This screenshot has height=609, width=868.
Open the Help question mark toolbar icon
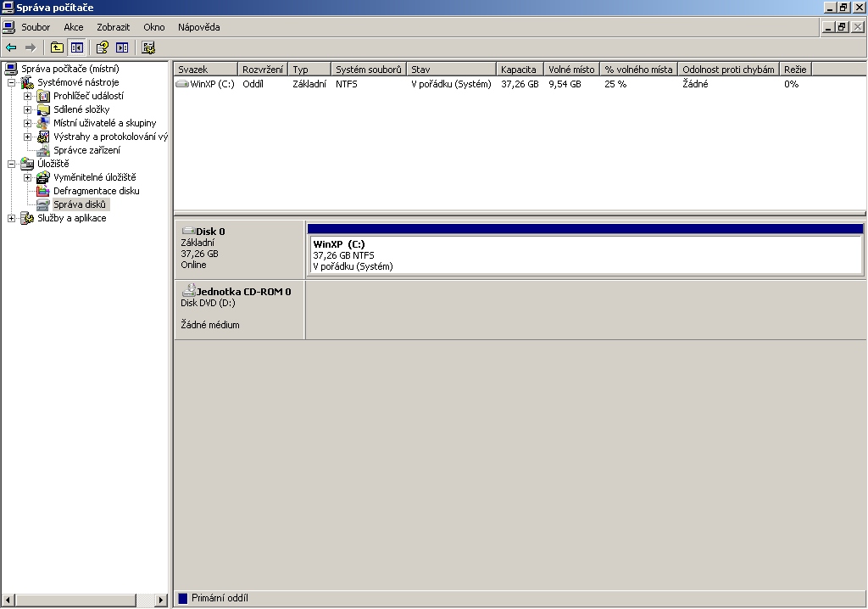[x=103, y=47]
